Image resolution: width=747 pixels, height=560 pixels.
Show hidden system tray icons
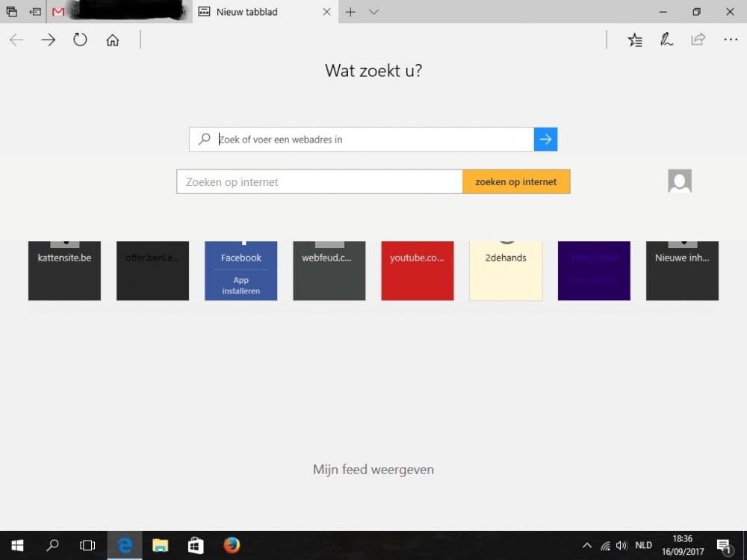point(587,546)
